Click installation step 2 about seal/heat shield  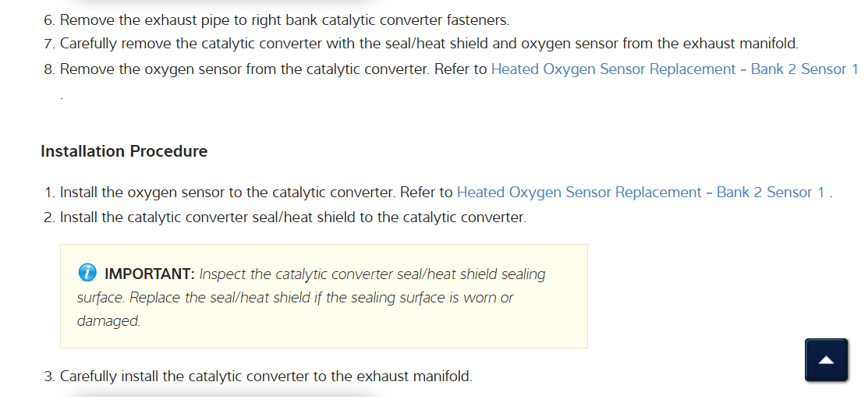point(292,217)
